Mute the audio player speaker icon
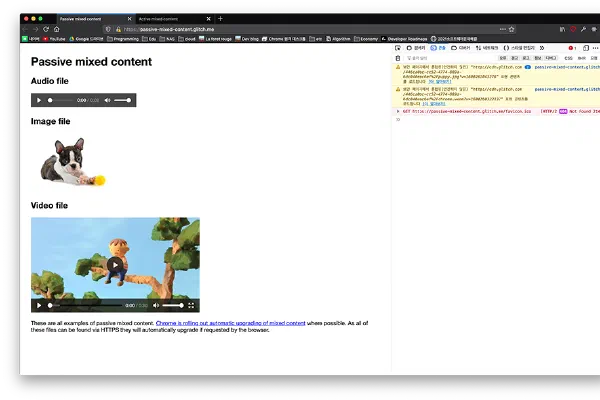 [x=107, y=101]
